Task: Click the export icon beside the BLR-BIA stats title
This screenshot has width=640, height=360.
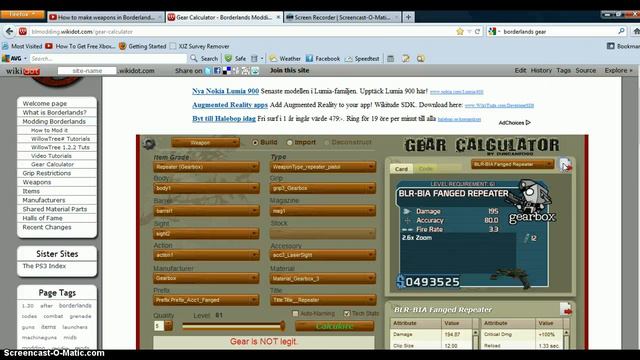Action: [566, 309]
